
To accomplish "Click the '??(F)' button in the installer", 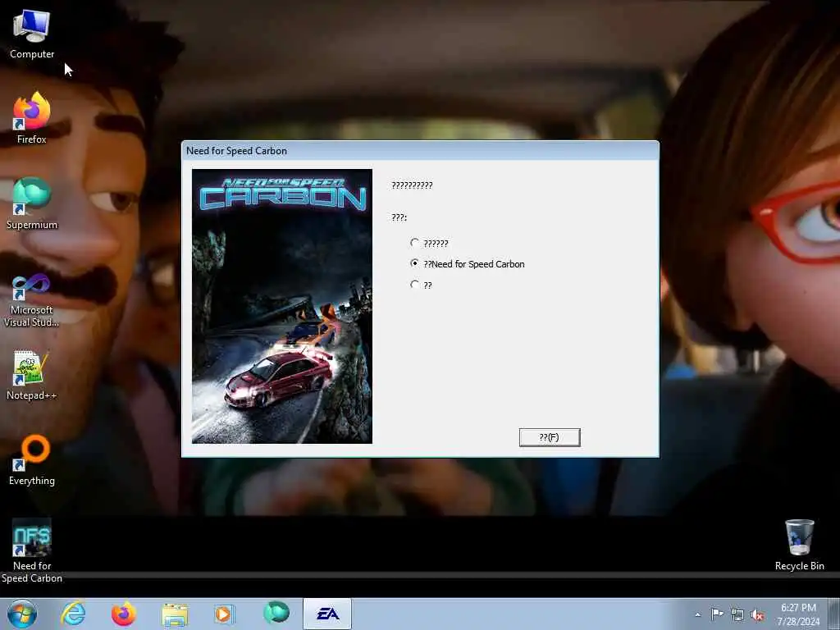I will 550,437.
